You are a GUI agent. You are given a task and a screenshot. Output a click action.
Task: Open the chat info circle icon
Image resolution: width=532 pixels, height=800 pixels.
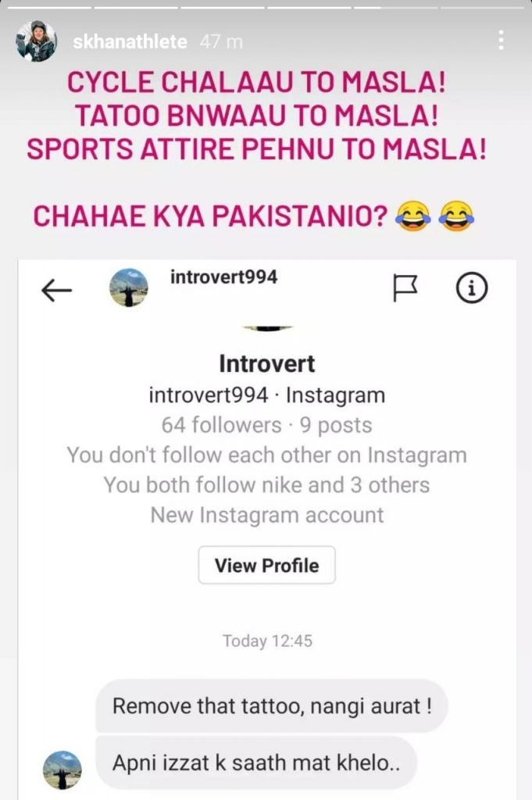(x=471, y=288)
